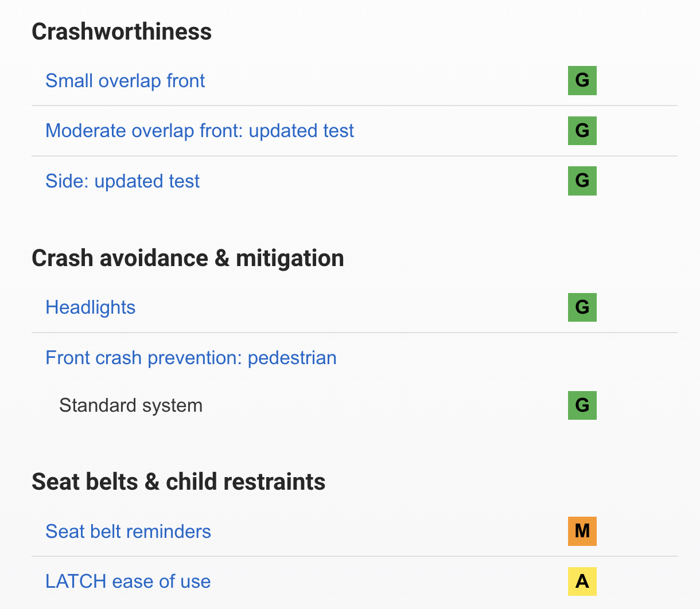Select the Headlights rating link
The width and height of the screenshot is (700, 609).
point(91,307)
